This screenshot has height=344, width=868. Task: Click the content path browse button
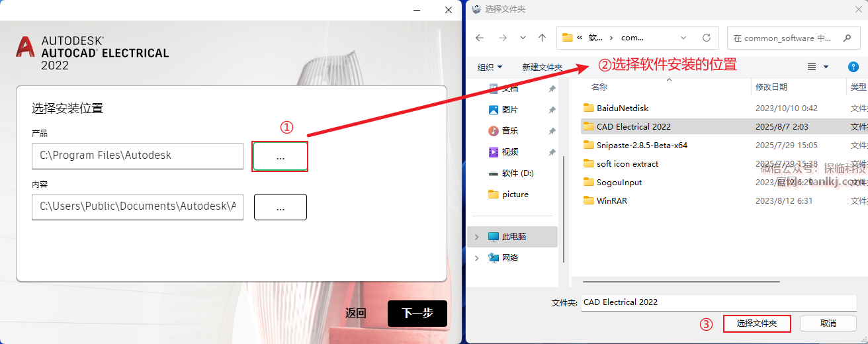pyautogui.click(x=280, y=207)
